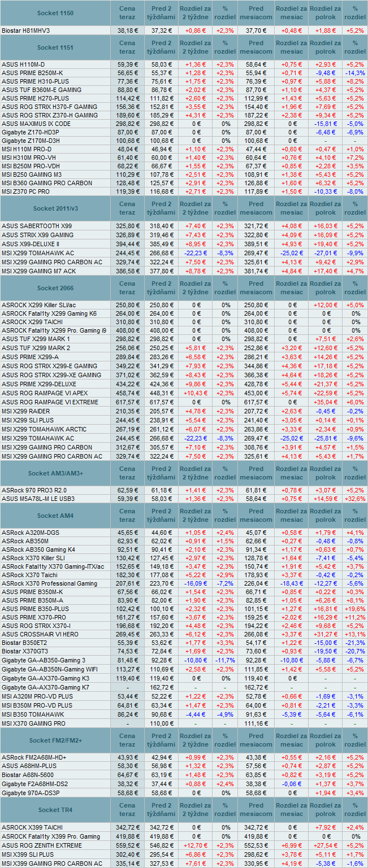Viewport: 368px width, 868px height.
Task: Click the Socket 2011/v3 section header
Action: pyautogui.click(x=55, y=208)
